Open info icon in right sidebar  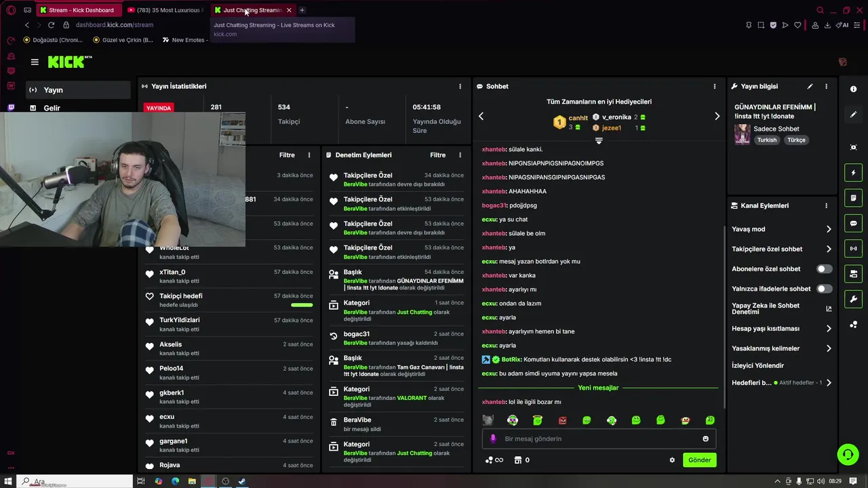853,89
